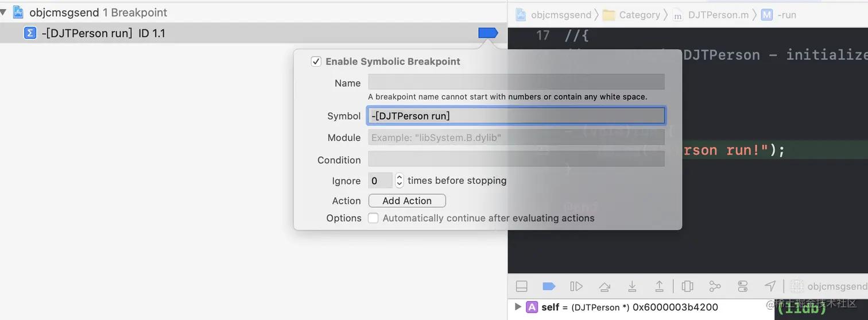The height and width of the screenshot is (320, 868).
Task: Continue program execution
Action: tap(576, 286)
